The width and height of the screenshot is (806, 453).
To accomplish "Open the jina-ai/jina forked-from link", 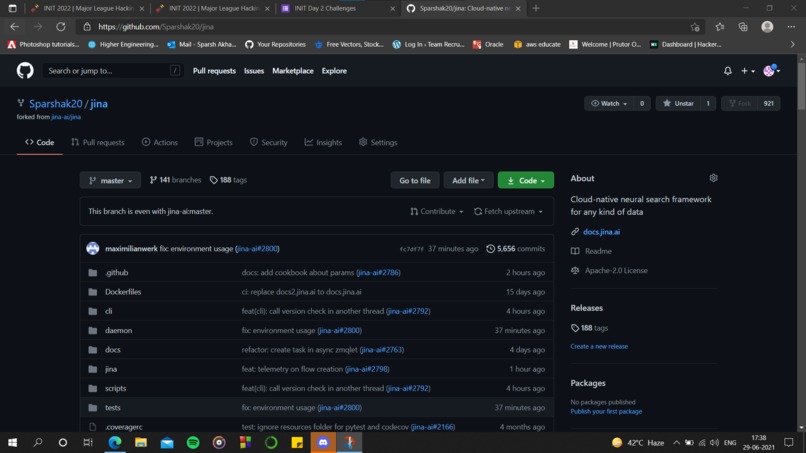I will (x=66, y=117).
